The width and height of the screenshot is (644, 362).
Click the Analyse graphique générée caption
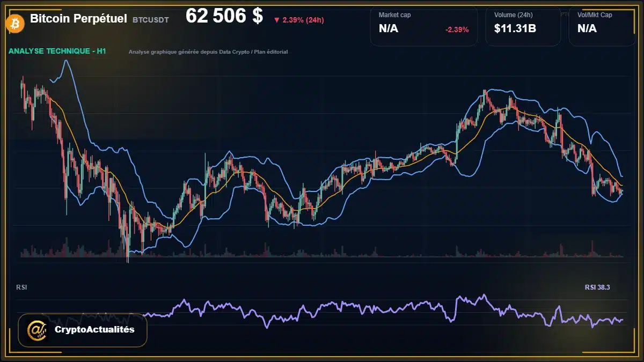click(208, 52)
